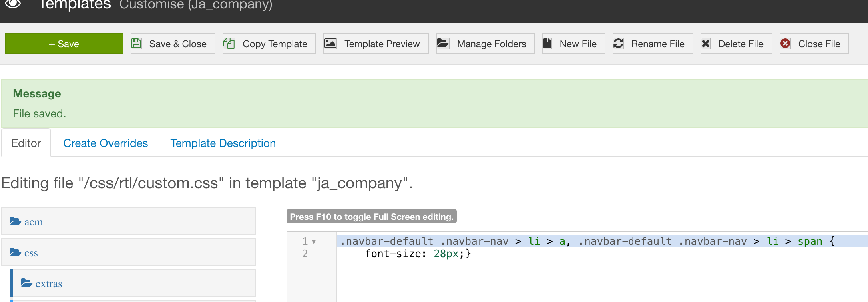This screenshot has height=302, width=868.
Task: Click the New File document icon
Action: pos(548,43)
